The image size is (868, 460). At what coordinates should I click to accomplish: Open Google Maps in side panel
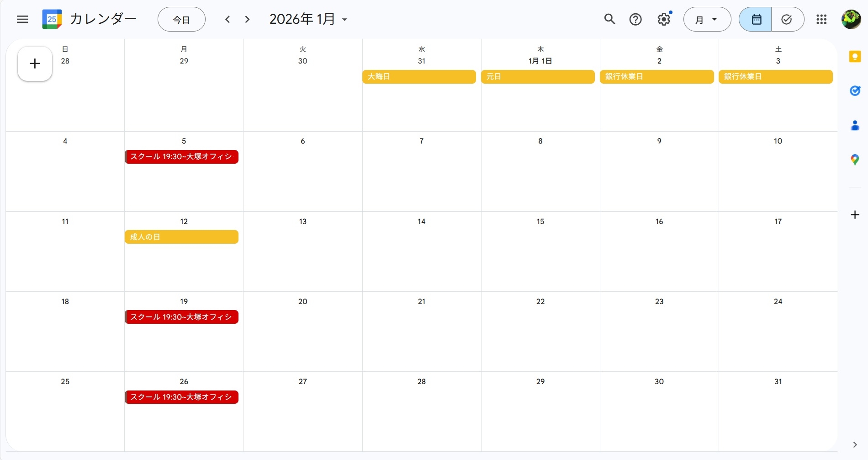point(855,160)
